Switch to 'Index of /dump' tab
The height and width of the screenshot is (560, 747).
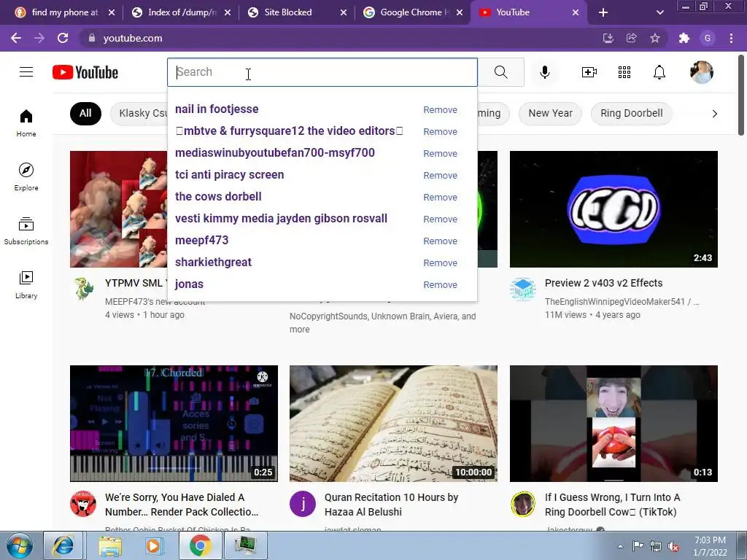click(182, 12)
